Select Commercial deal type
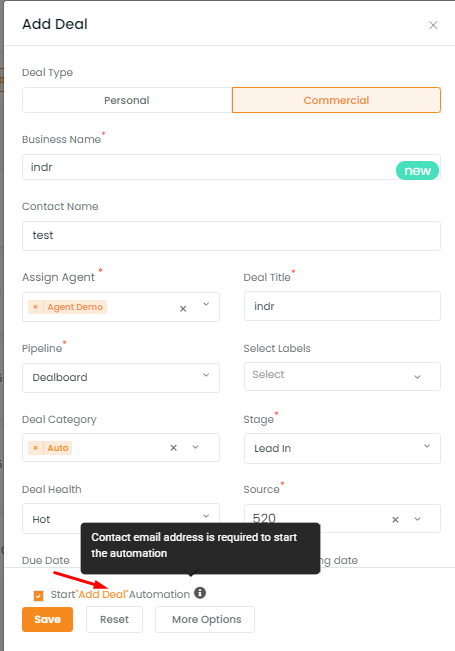 coord(336,100)
